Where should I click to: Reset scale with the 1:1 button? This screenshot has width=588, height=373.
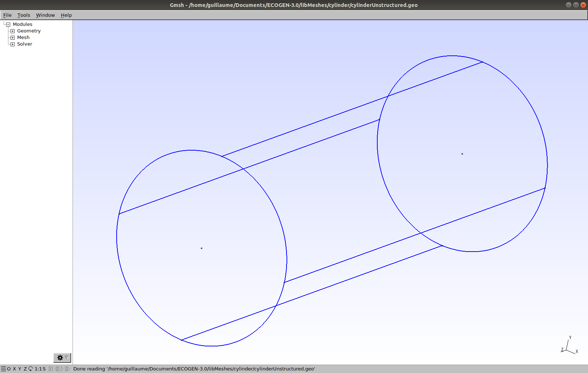coord(38,369)
